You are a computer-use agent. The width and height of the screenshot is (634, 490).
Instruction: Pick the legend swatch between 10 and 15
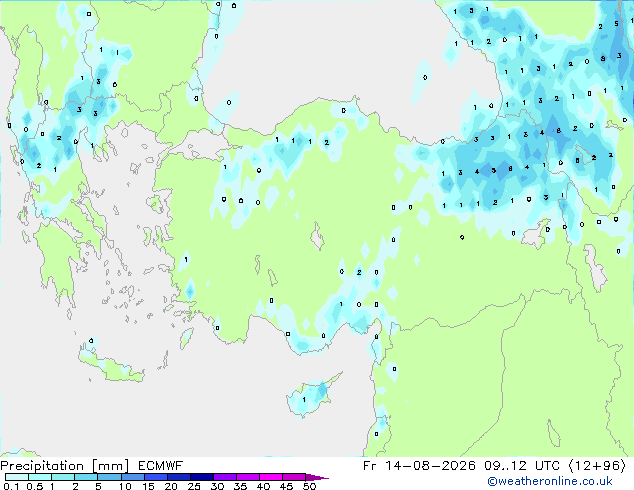pos(132,477)
